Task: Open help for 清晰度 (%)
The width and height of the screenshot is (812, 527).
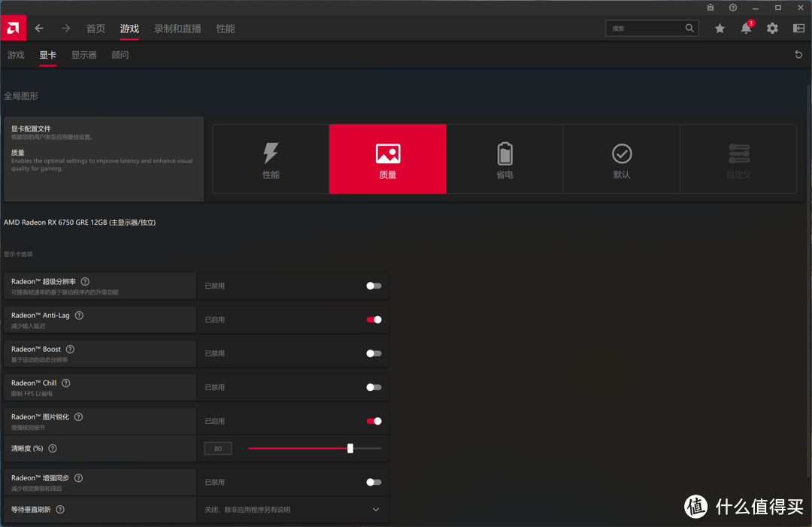Action: [x=53, y=448]
